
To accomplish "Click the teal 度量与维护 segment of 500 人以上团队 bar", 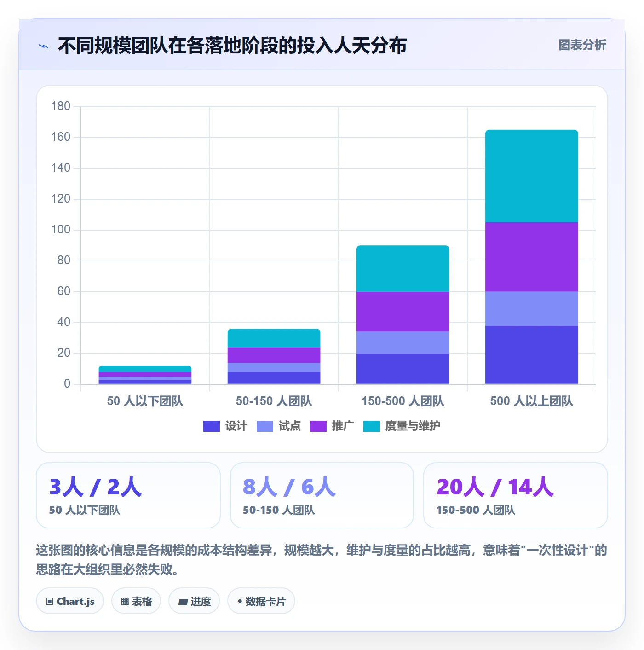I will [532, 176].
